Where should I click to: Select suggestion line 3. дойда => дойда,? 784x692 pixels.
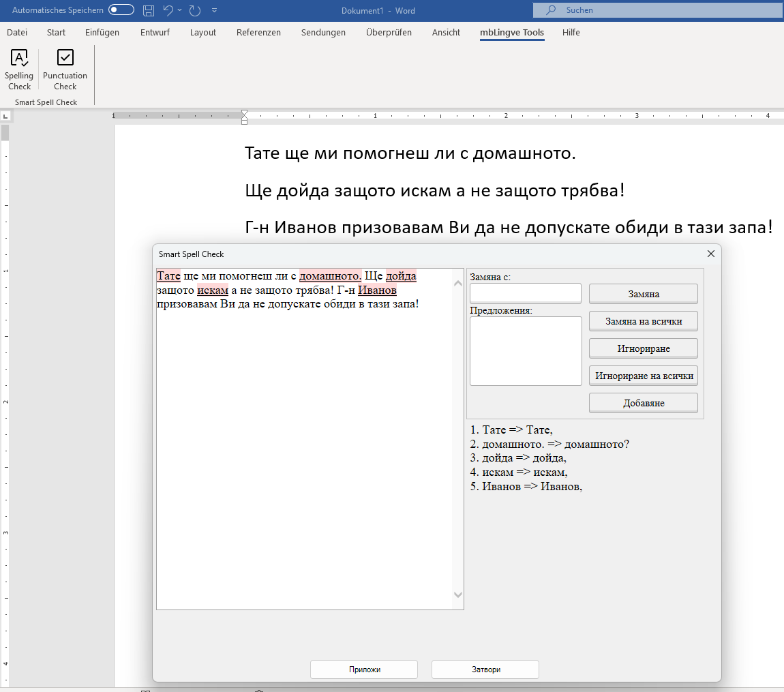coord(518,458)
